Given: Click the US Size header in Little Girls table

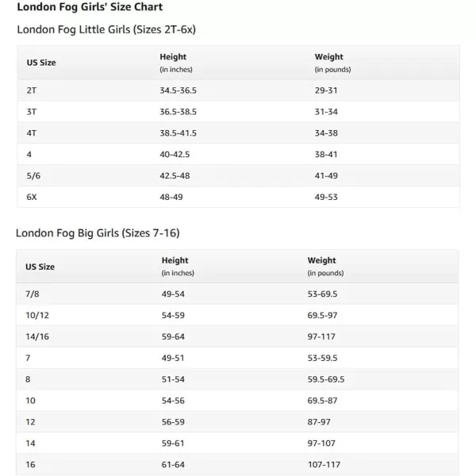Looking at the screenshot, I should pos(41,62).
